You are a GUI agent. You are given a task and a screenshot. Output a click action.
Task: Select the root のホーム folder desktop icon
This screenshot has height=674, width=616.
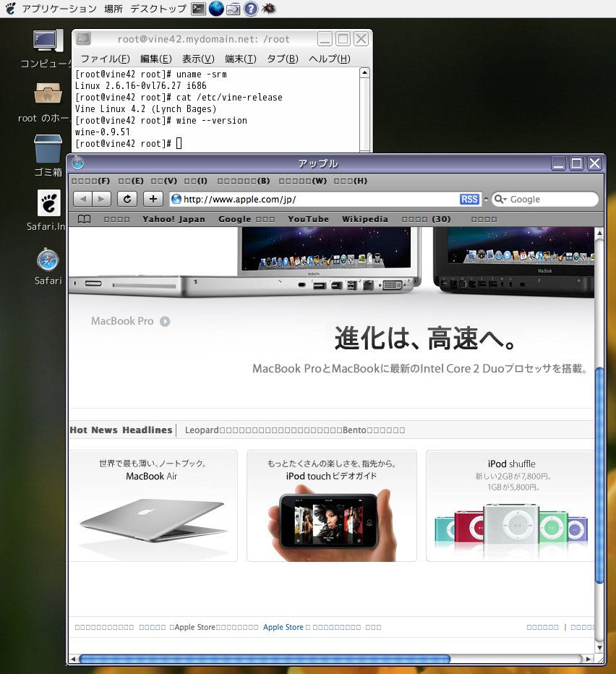48,94
